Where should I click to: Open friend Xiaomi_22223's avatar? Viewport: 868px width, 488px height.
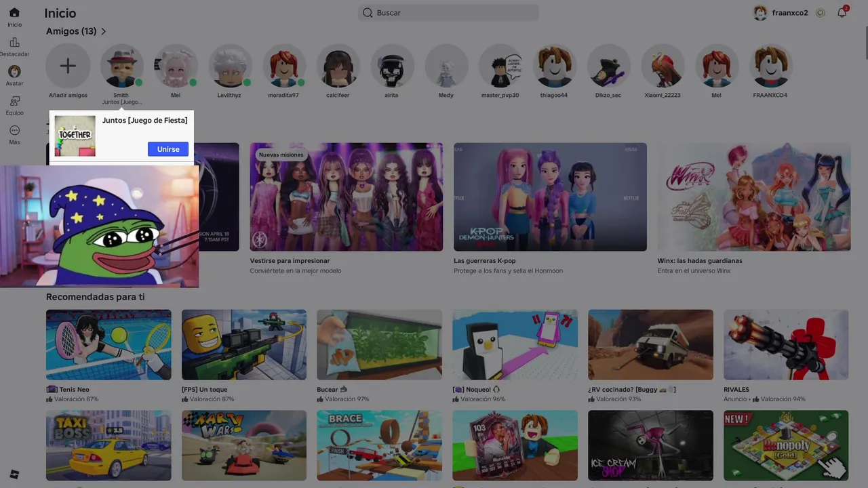663,66
